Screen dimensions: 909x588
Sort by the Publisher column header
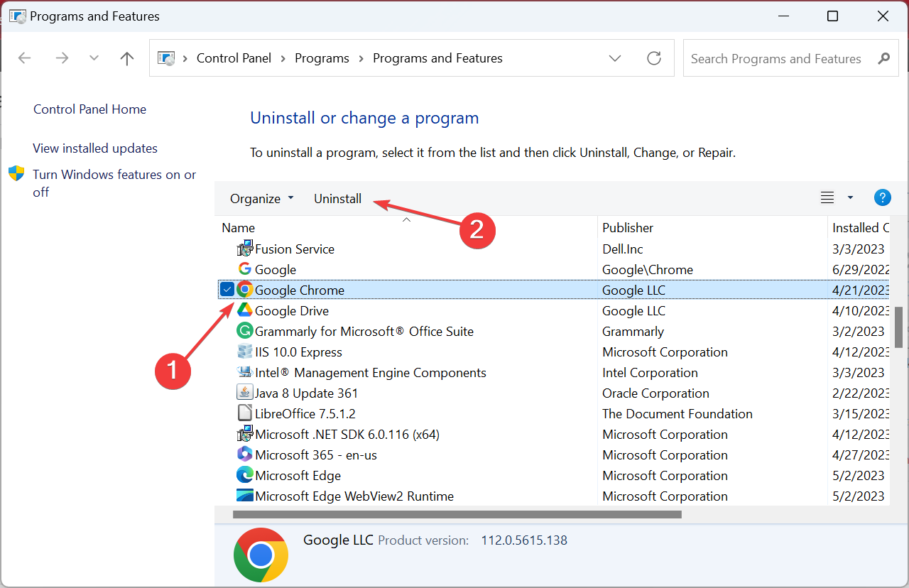tap(628, 227)
